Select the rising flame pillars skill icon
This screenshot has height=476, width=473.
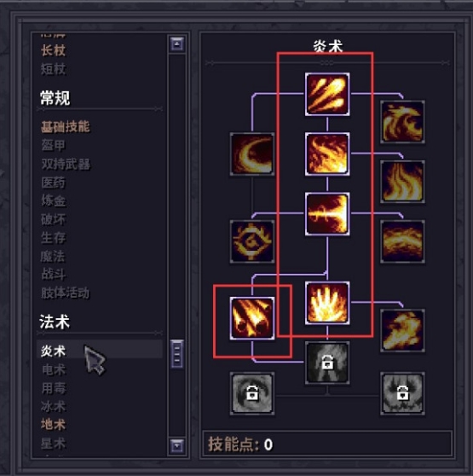[x=402, y=182]
